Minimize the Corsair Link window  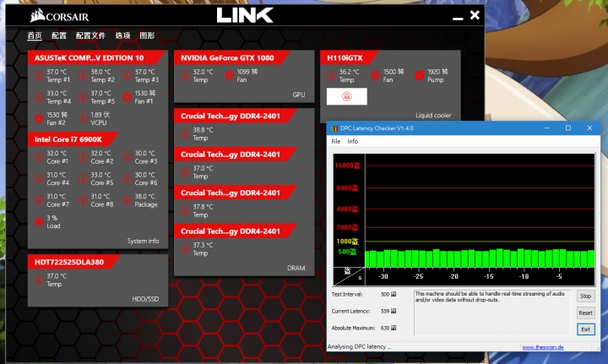coord(458,18)
